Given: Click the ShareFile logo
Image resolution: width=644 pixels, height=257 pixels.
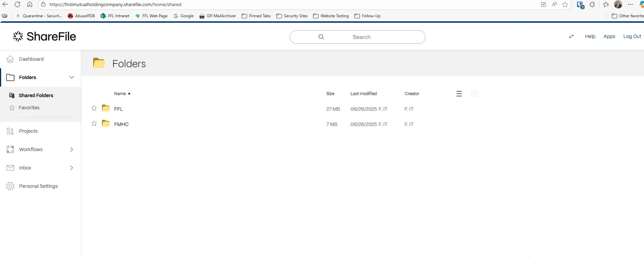Looking at the screenshot, I should (44, 37).
